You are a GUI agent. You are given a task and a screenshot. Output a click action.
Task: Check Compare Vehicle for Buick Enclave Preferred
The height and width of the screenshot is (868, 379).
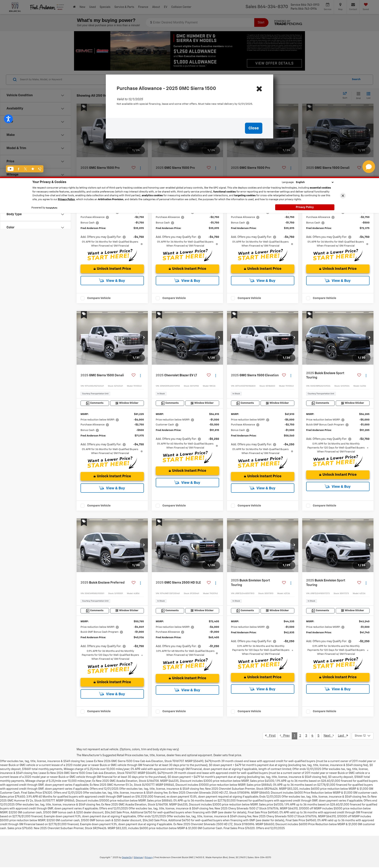[83, 711]
